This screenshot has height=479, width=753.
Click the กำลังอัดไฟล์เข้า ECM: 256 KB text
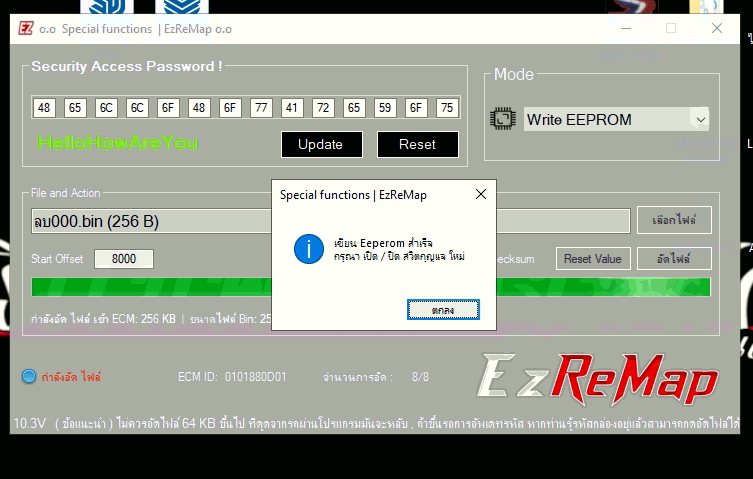point(103,319)
